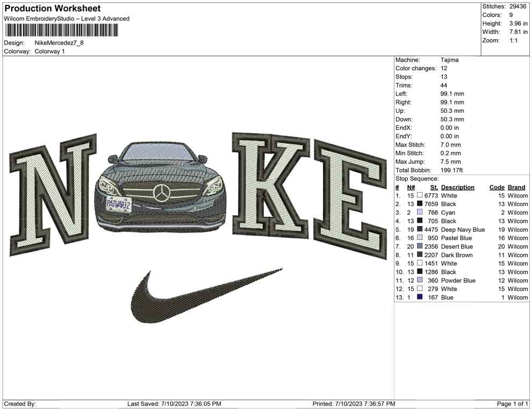Click the Nike swoosh embroidery graphic

(206, 296)
